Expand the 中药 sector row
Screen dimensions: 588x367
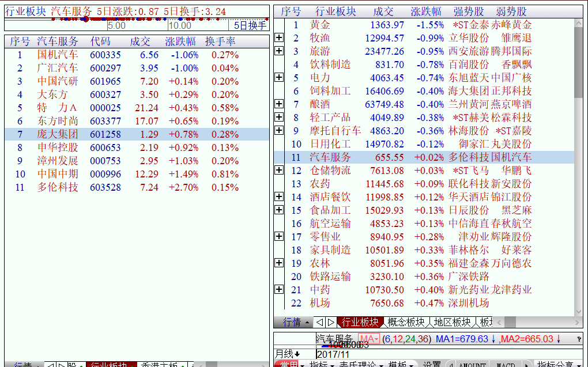tap(279, 289)
